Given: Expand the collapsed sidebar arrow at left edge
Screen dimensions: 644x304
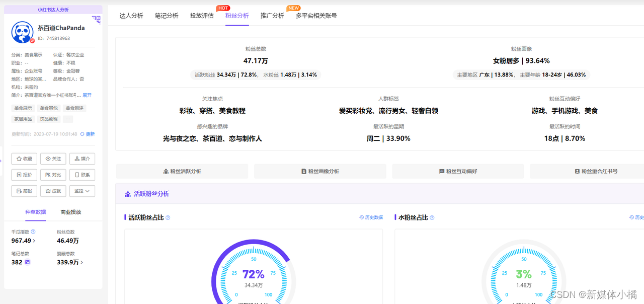Looking at the screenshot, I should pyautogui.click(x=1, y=161).
